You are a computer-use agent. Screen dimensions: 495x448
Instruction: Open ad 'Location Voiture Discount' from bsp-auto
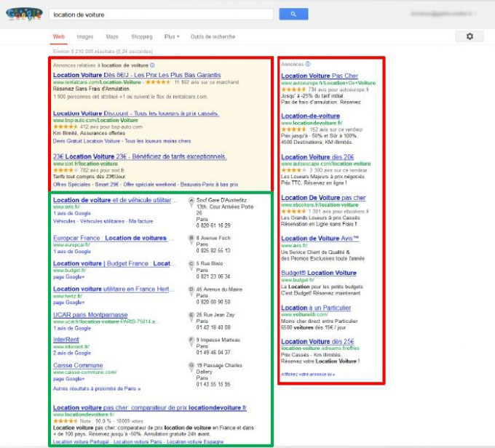[x=136, y=113]
